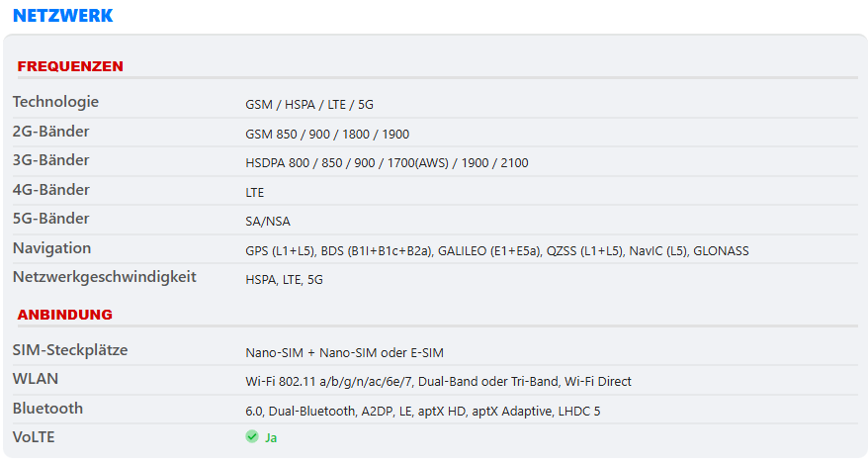
Task: Click the green Ja text next to VoLTE
Action: (x=271, y=437)
